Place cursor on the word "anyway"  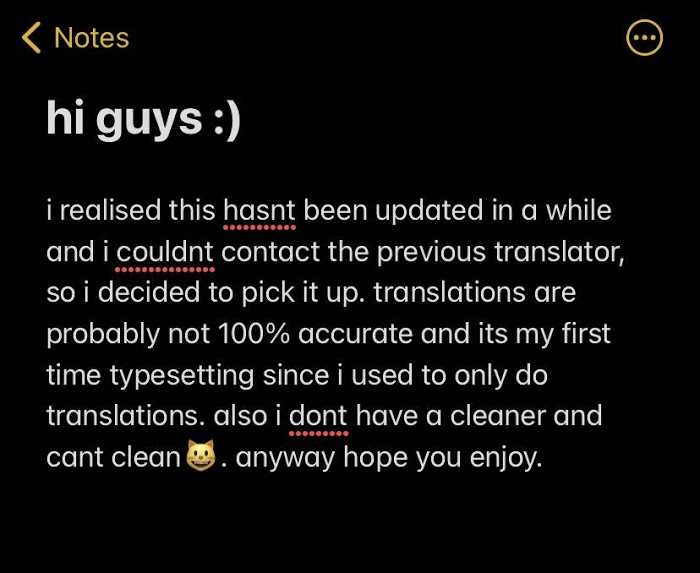(x=284, y=457)
